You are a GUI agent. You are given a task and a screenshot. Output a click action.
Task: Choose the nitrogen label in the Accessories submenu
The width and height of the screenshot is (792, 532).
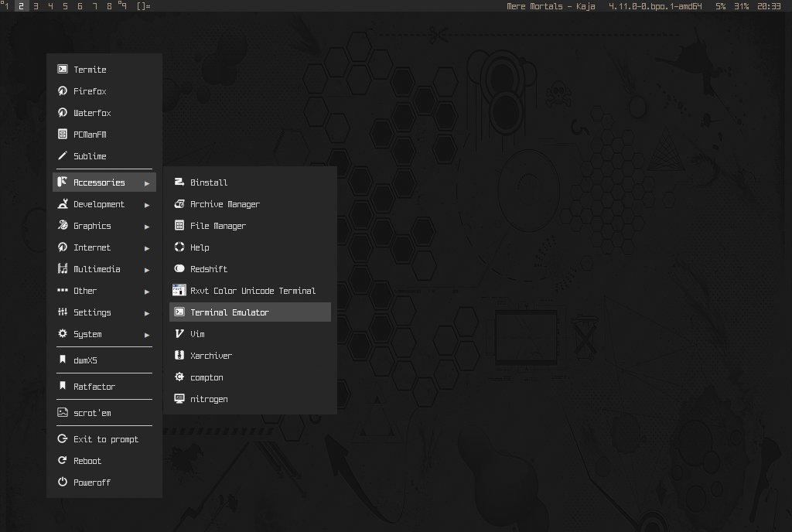(x=209, y=399)
